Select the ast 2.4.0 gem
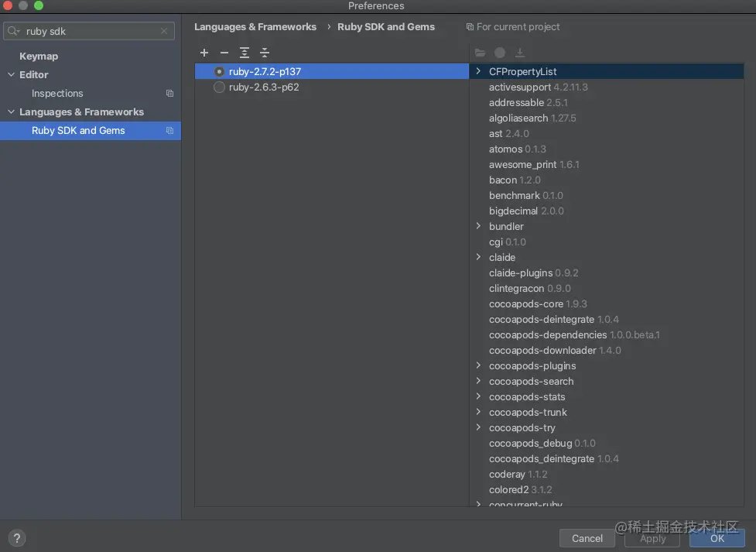The image size is (756, 552). click(x=508, y=133)
